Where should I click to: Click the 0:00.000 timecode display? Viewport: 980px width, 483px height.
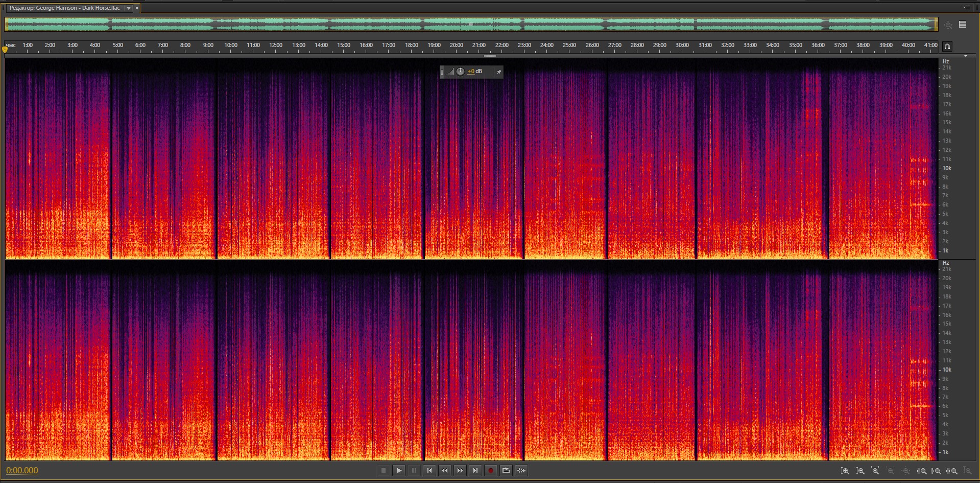[22, 471]
